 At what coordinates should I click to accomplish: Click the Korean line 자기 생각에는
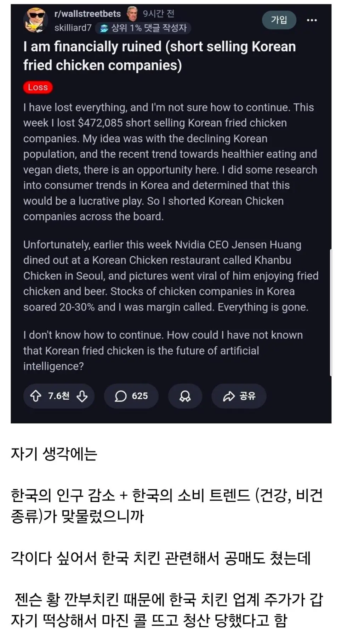54,454
